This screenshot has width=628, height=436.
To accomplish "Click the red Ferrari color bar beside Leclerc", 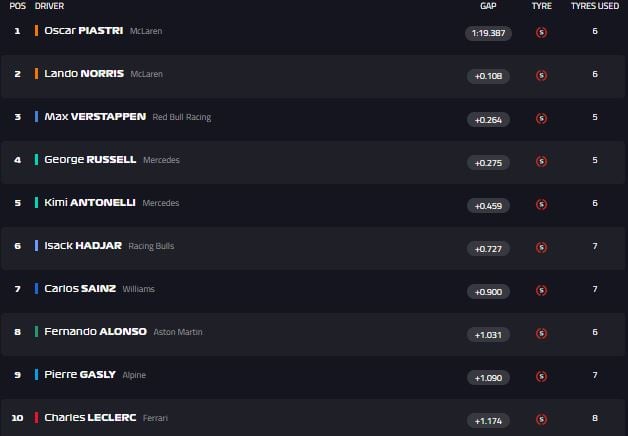I will point(36,418).
